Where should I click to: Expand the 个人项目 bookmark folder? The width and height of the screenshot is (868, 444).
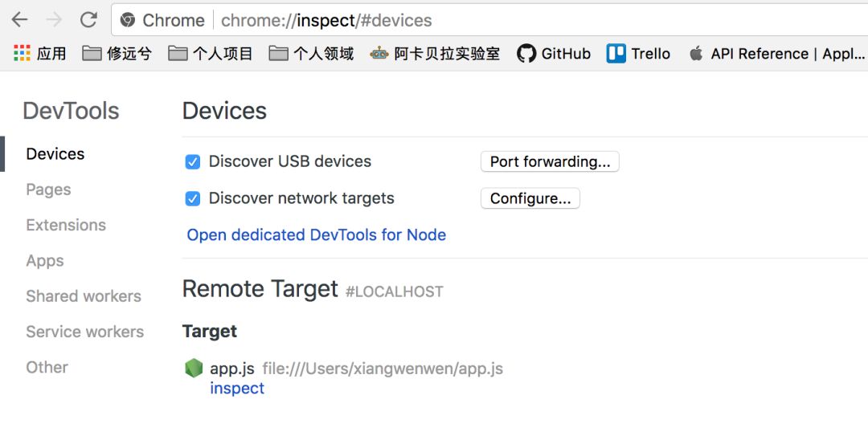tap(211, 54)
